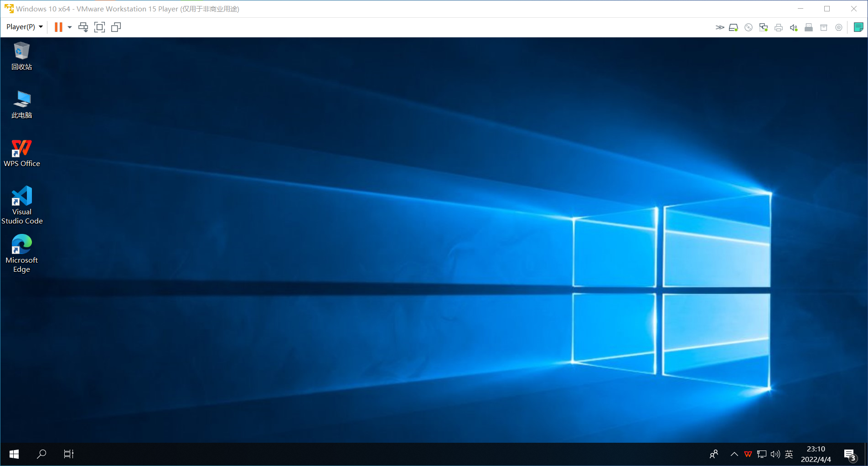Open taskbar search with magnifier icon

point(41,454)
